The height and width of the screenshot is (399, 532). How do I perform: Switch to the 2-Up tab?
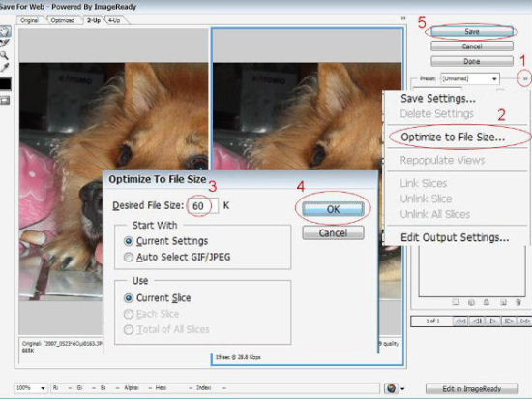[94, 20]
